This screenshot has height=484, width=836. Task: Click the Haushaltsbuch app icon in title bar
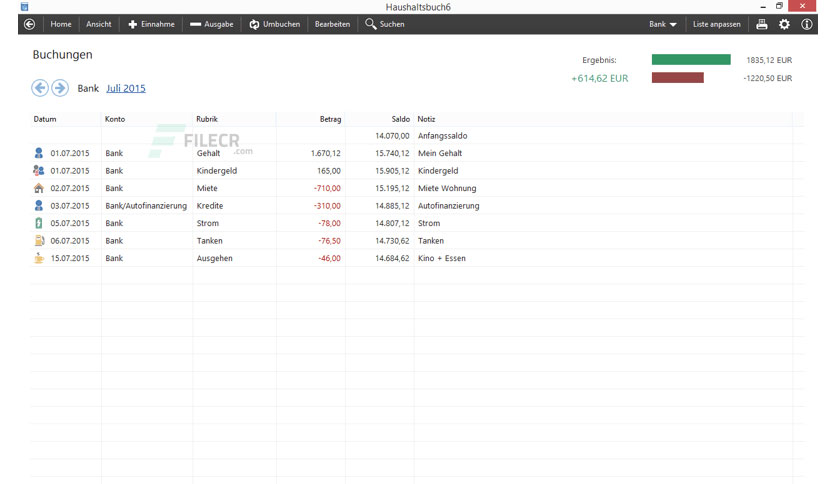(x=24, y=6)
